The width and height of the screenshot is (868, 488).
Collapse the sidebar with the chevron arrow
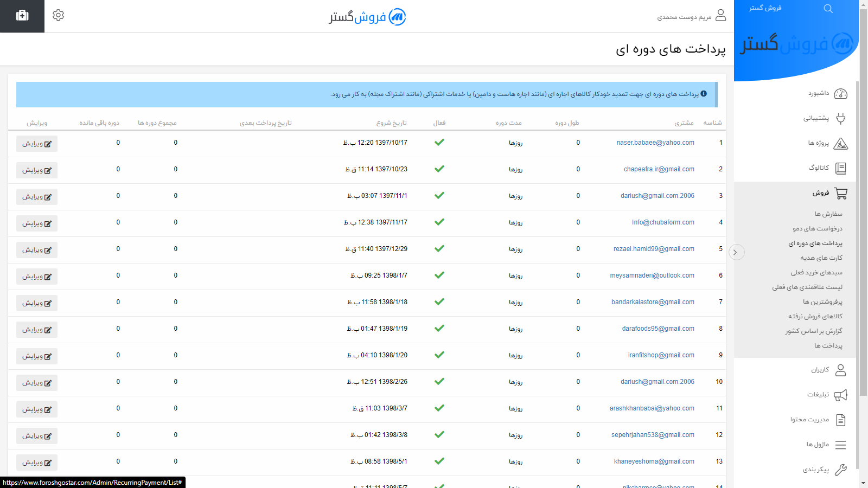click(736, 252)
